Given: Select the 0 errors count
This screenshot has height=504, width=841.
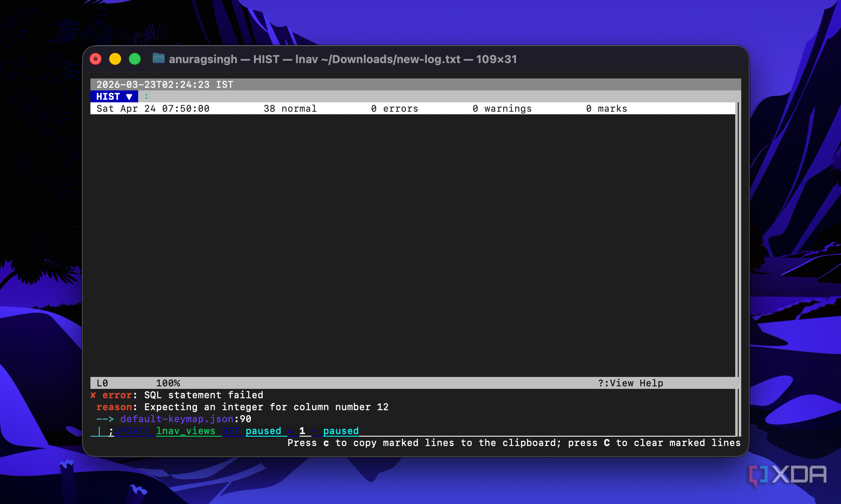Looking at the screenshot, I should click(394, 109).
